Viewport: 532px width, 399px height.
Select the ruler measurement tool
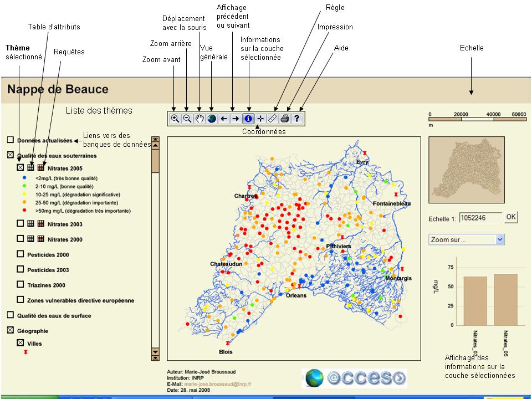click(273, 119)
